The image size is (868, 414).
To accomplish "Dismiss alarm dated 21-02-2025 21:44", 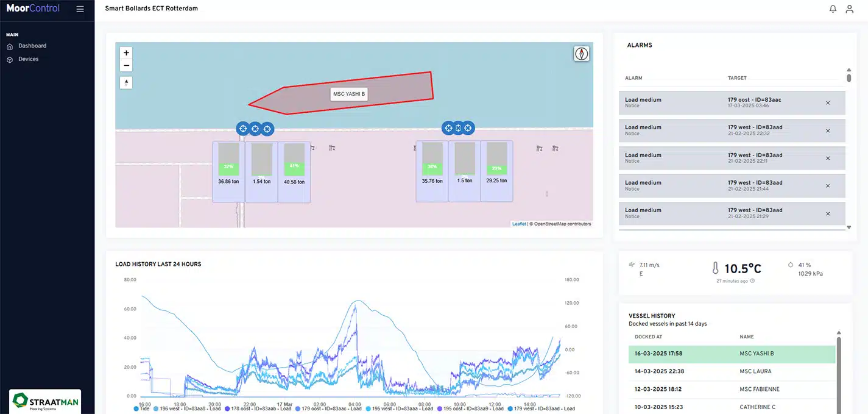I will [x=828, y=186].
